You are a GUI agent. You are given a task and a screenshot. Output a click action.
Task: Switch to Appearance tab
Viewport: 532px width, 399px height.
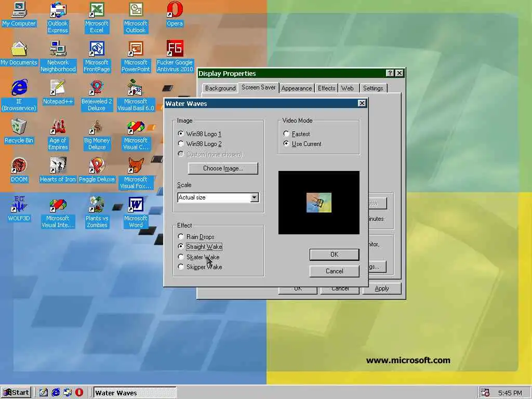pyautogui.click(x=297, y=88)
